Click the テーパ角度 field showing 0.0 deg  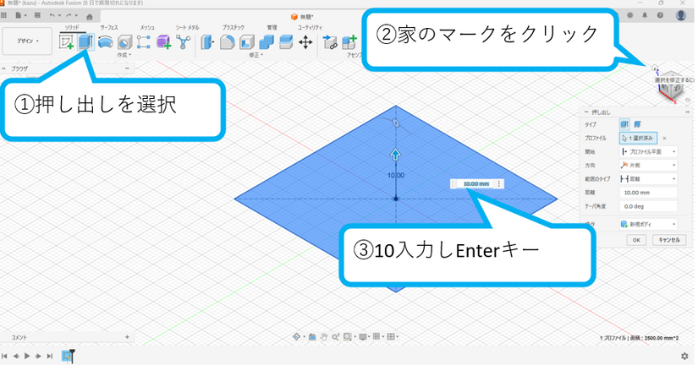pos(648,207)
